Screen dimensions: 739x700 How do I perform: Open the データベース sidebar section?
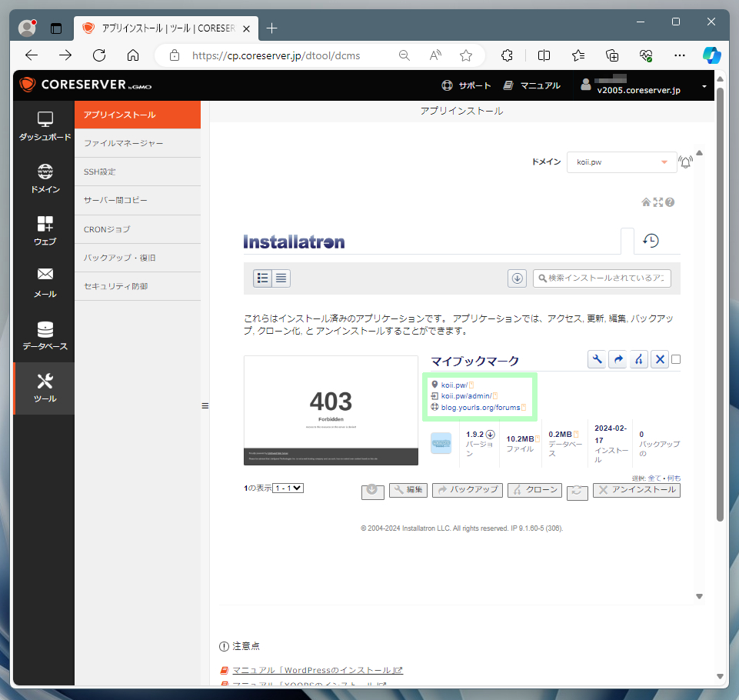[x=45, y=335]
